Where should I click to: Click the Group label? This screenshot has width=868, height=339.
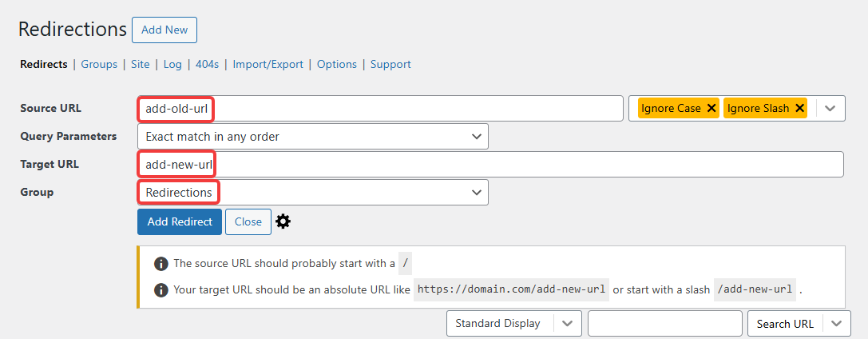coord(37,192)
